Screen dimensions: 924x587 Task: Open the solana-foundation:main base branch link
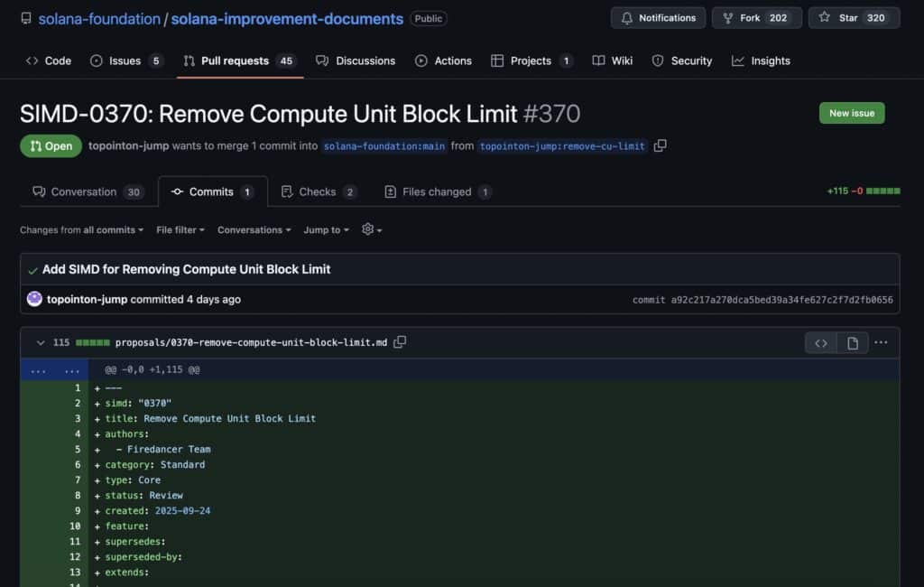[384, 146]
